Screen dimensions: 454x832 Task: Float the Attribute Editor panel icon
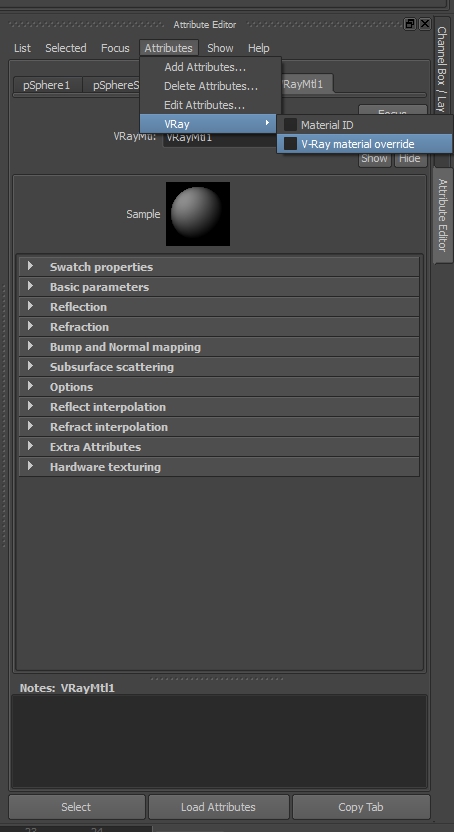pyautogui.click(x=410, y=24)
